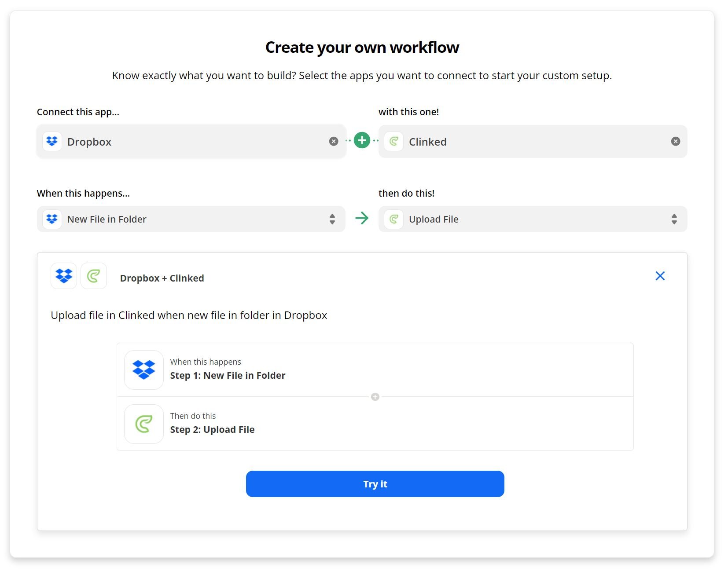Click Clinked logo in preview card header
This screenshot has width=728, height=571.
(94, 276)
